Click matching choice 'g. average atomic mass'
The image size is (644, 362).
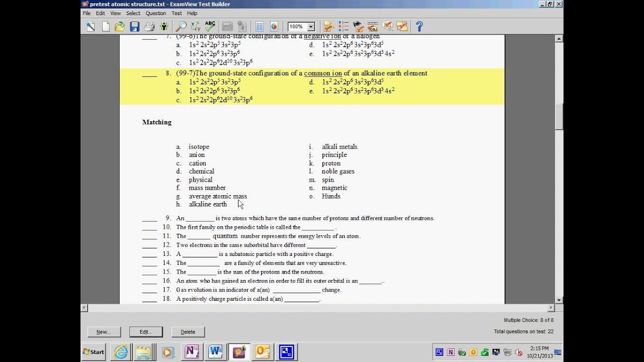click(x=212, y=196)
